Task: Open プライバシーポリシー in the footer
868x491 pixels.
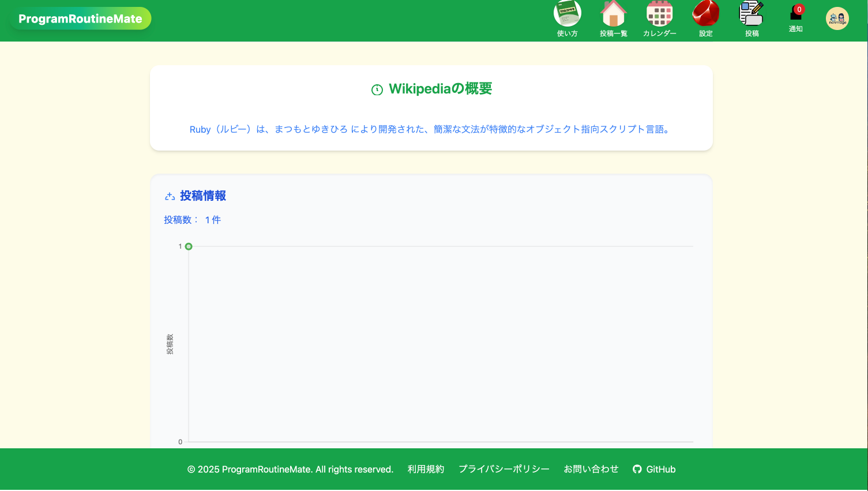Action: tap(504, 469)
